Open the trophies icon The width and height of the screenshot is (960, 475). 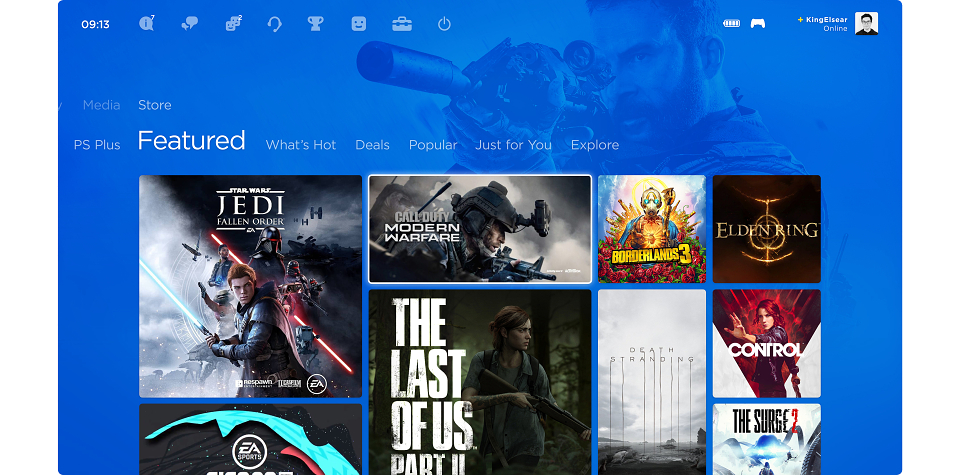(x=315, y=24)
